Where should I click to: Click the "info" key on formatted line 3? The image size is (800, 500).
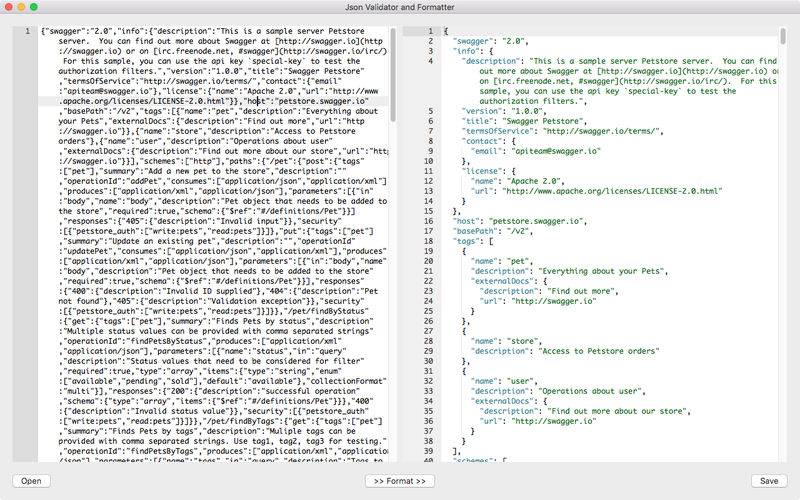point(467,51)
